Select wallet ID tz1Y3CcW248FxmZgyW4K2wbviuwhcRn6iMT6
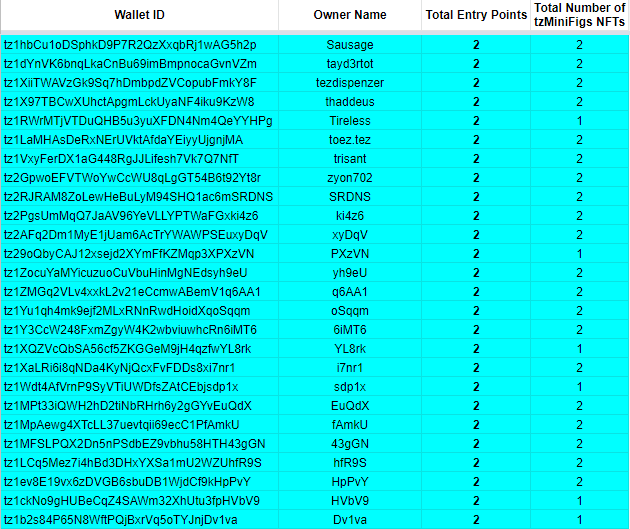 pyautogui.click(x=139, y=330)
